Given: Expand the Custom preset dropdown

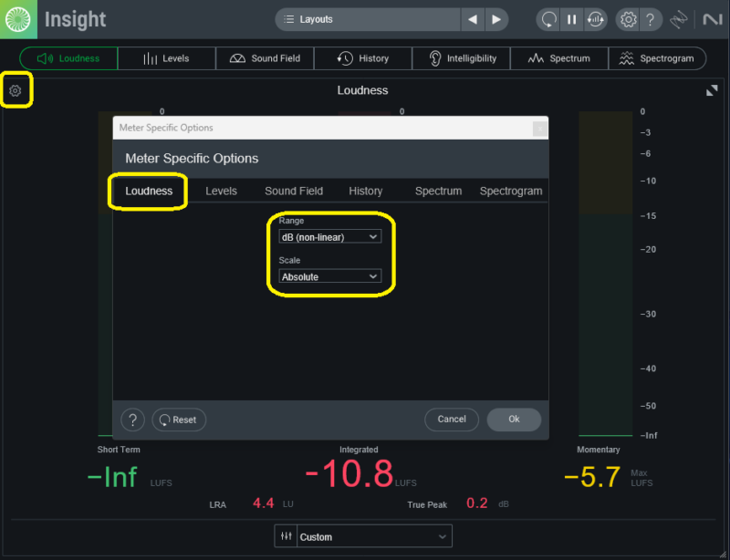Looking at the screenshot, I should point(374,537).
